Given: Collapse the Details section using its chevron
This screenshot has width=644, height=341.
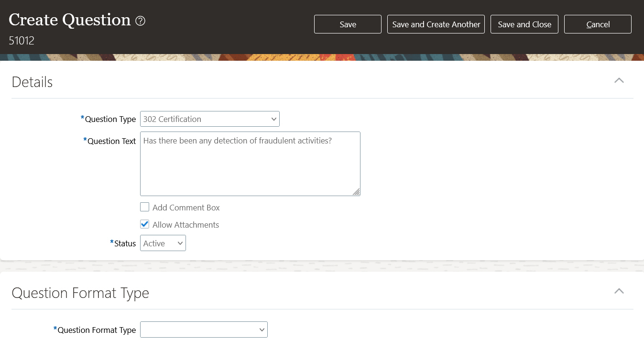Looking at the screenshot, I should click(619, 80).
